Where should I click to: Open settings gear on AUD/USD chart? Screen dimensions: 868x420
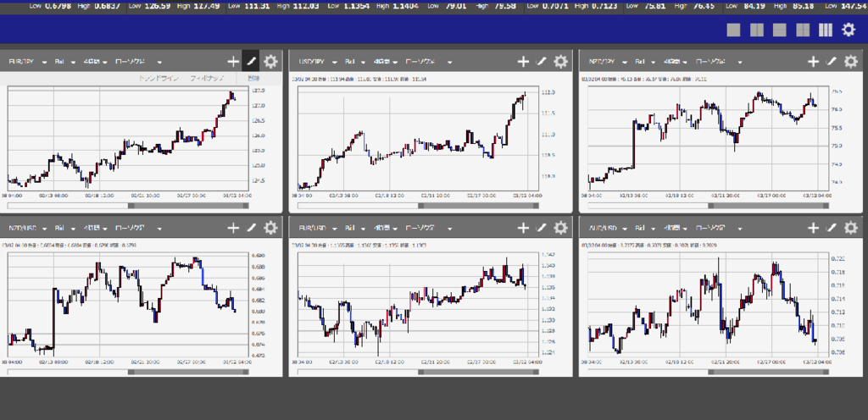[x=850, y=228]
